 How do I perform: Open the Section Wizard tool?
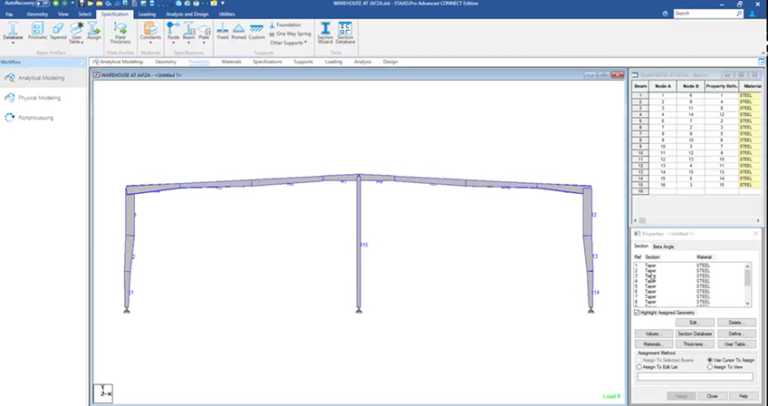coord(325,34)
